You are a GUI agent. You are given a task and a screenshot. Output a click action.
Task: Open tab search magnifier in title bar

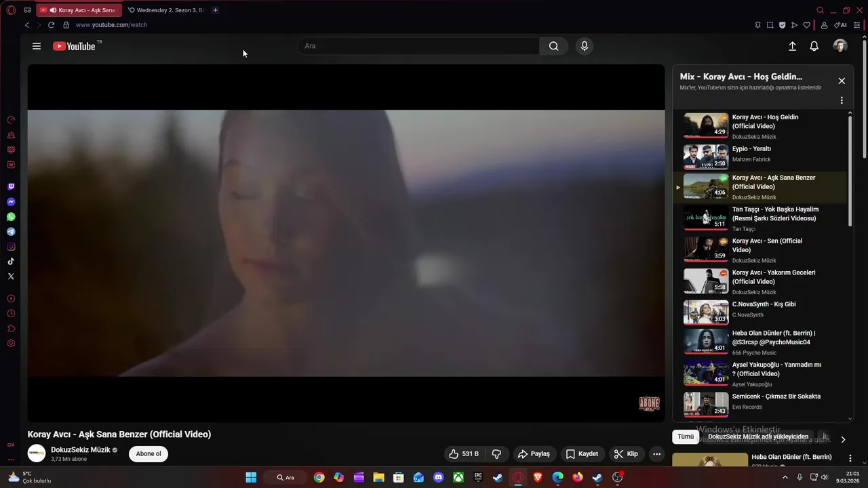[820, 10]
